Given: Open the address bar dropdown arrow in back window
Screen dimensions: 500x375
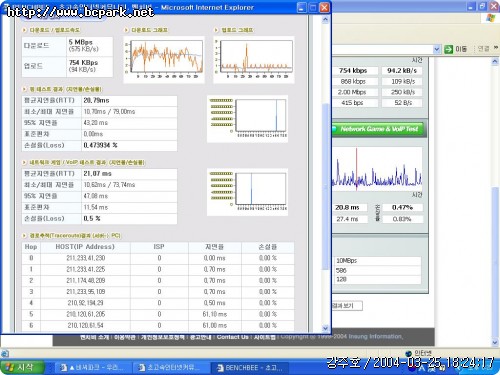Looking at the screenshot, I should click(437, 49).
